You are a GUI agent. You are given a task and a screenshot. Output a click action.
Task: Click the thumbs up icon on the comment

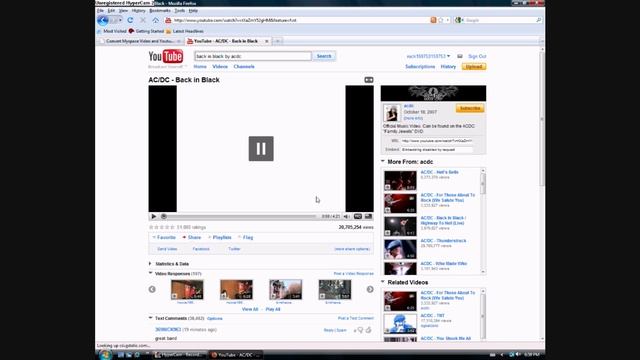(369, 330)
